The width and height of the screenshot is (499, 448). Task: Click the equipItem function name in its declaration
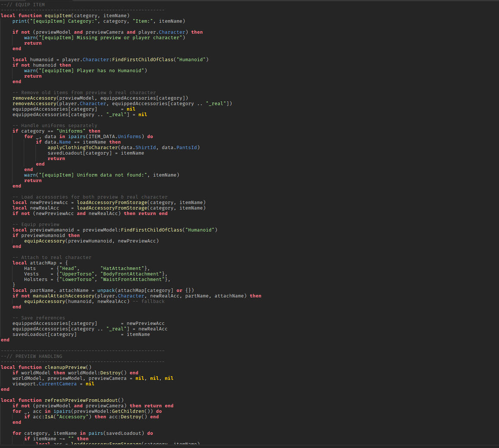[x=58, y=16]
